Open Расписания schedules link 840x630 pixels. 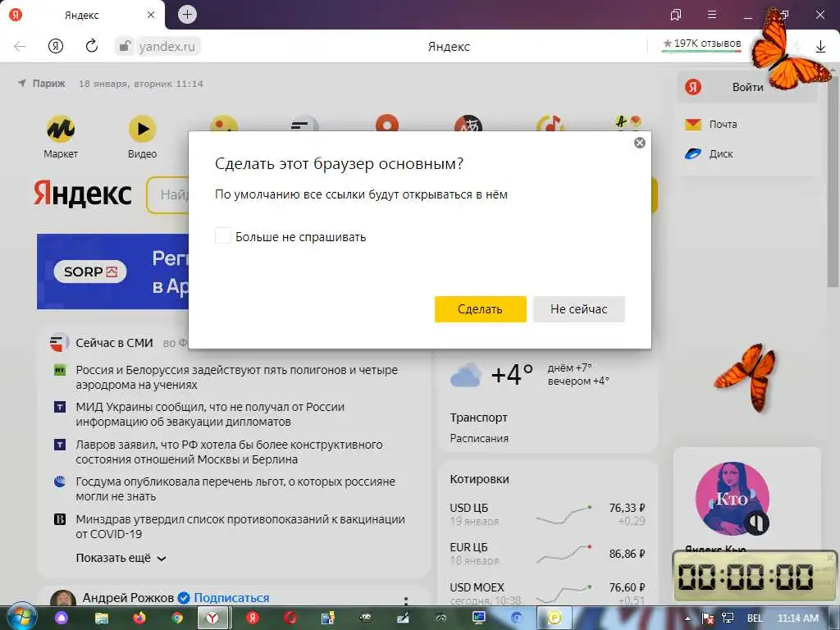point(479,438)
